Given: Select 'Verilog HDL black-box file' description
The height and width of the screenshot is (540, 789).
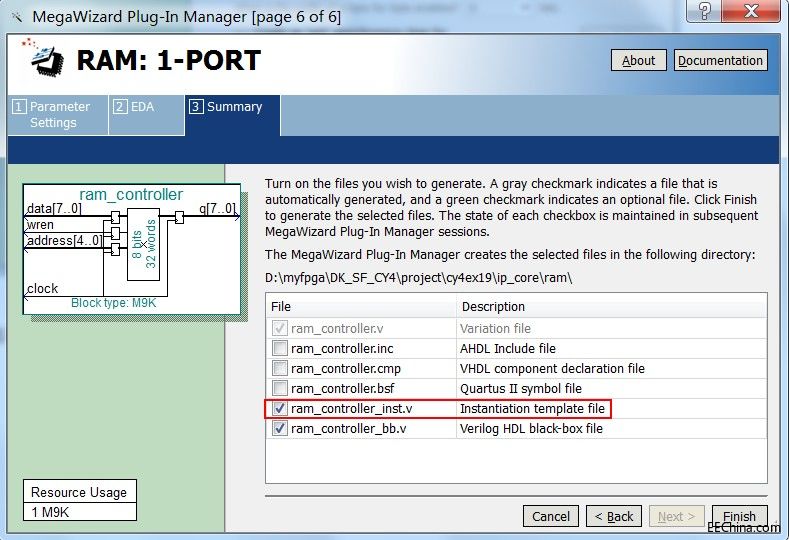Looking at the screenshot, I should 531,429.
